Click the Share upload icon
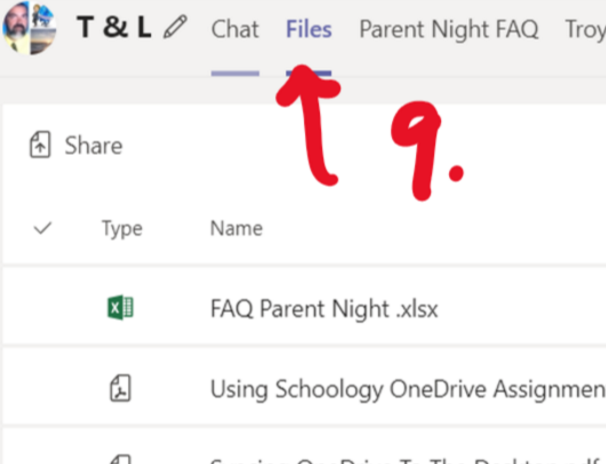Viewport: 606px width, 464px height. point(40,146)
